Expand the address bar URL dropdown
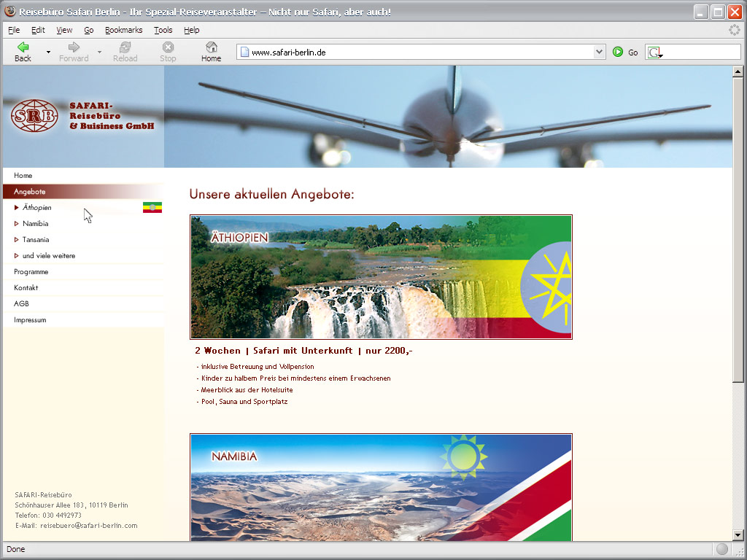The height and width of the screenshot is (560, 747). click(599, 52)
